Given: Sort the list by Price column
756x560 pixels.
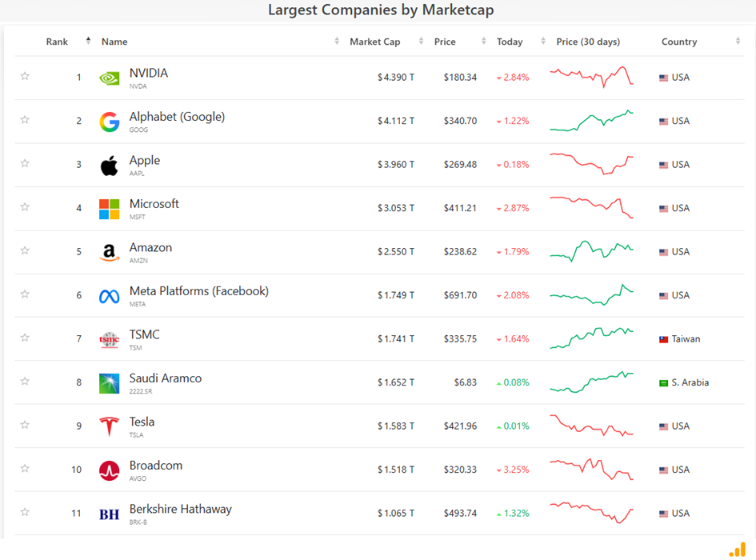Looking at the screenshot, I should [445, 42].
